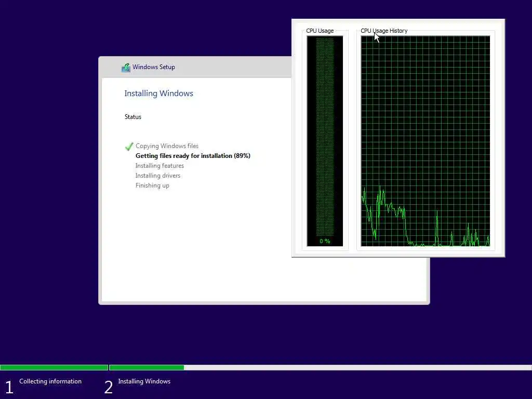Screen dimensions: 532x399
Task: Click the green checkmark beside Copying Windows files
Action: 129,147
